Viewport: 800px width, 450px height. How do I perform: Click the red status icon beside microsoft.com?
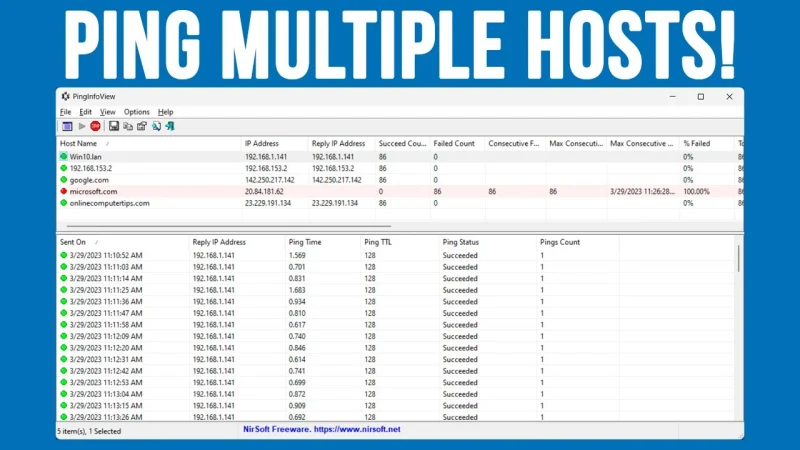click(64, 191)
